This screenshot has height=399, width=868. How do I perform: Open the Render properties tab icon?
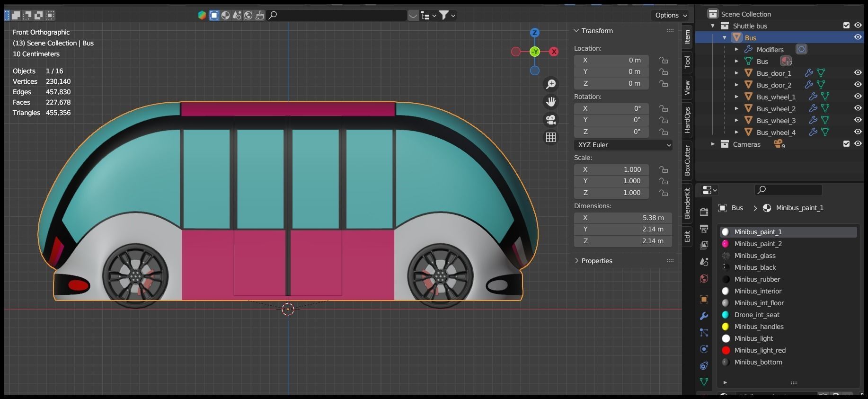pos(704,212)
